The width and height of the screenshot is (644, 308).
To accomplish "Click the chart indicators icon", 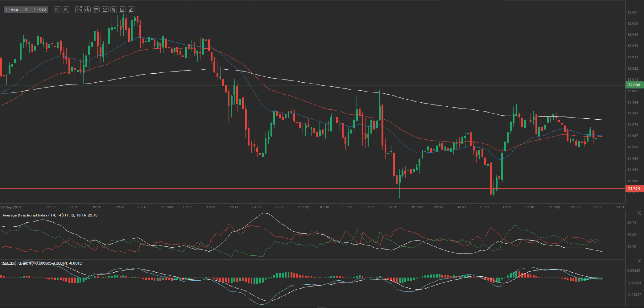I will click(105, 10).
